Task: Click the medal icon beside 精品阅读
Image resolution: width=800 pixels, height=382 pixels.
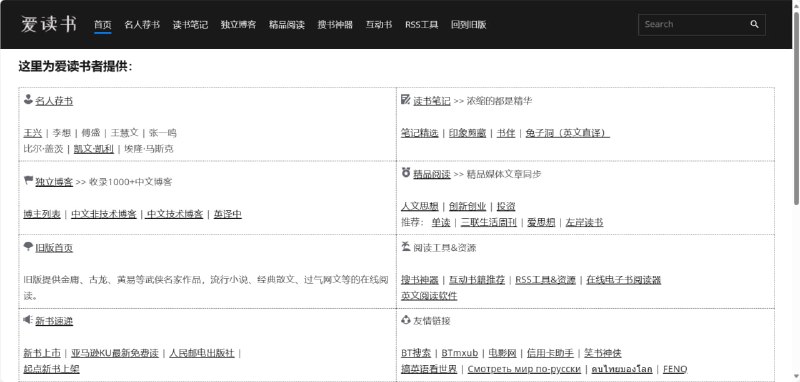Action: tap(406, 173)
